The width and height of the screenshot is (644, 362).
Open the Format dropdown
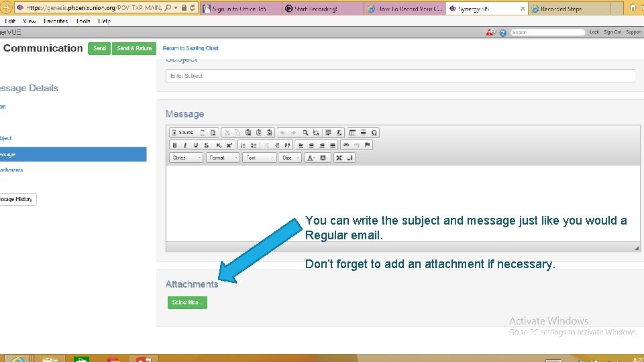[223, 158]
